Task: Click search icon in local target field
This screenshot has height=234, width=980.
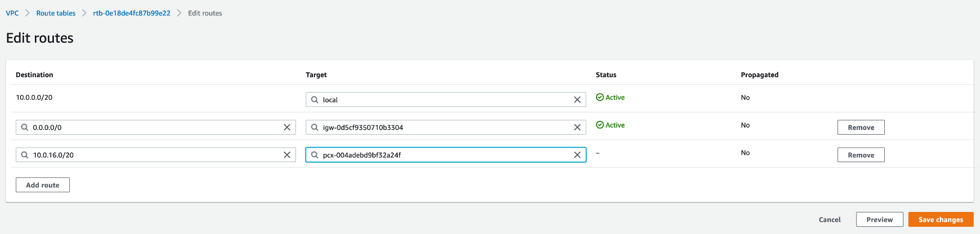Action: click(314, 100)
